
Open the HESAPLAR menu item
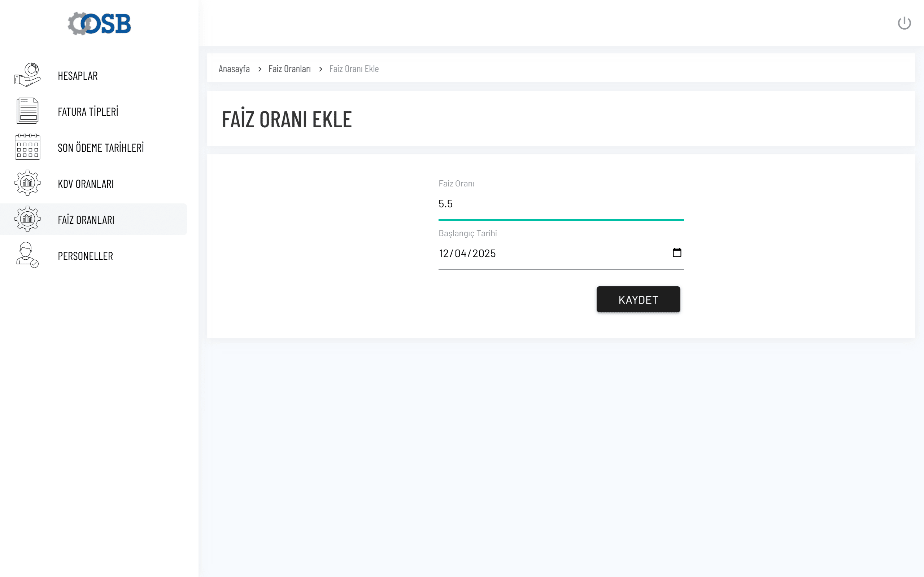(78, 76)
